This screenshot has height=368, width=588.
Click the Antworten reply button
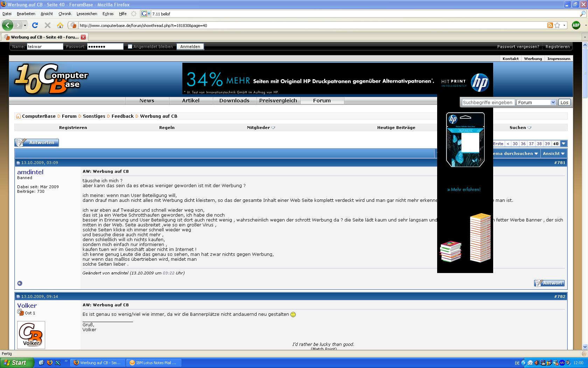[37, 143]
